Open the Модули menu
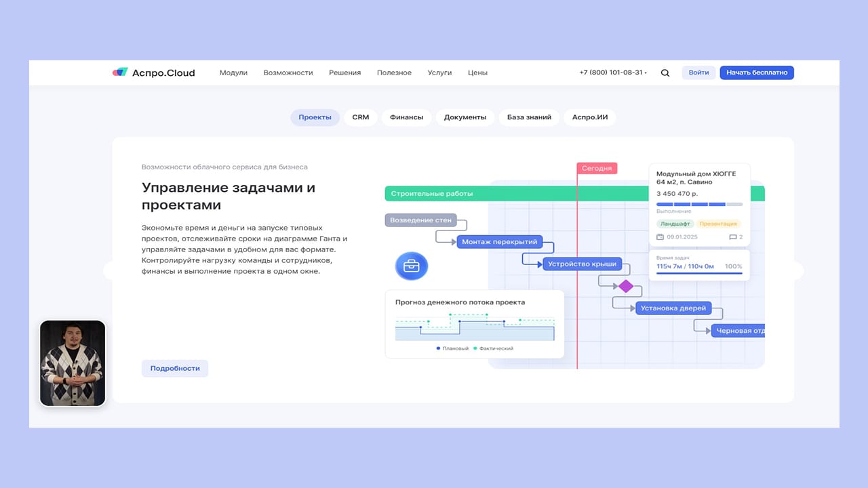Screen dimensions: 868x488 233,73
